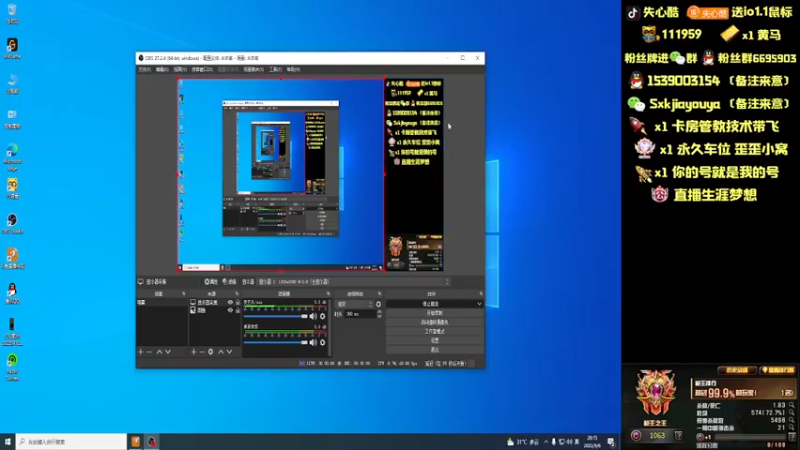Adjust the desktop audio volume slider

[276, 342]
